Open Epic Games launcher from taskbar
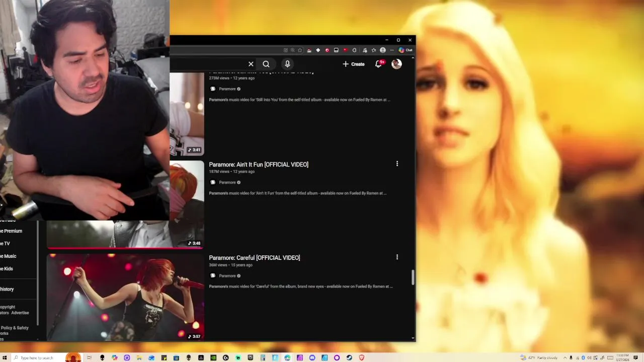Screen dimensions: 644x362 (250, 357)
